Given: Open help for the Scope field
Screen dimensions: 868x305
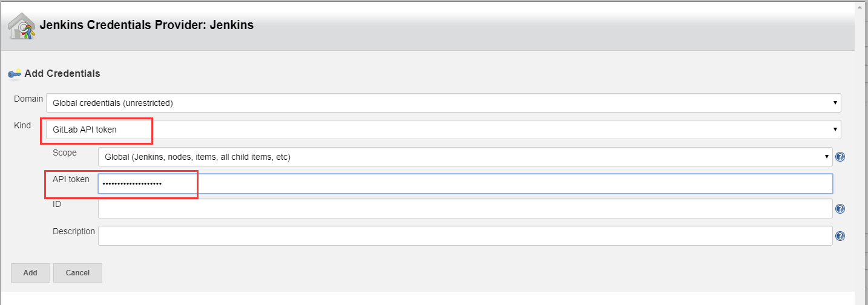Looking at the screenshot, I should click(x=840, y=157).
